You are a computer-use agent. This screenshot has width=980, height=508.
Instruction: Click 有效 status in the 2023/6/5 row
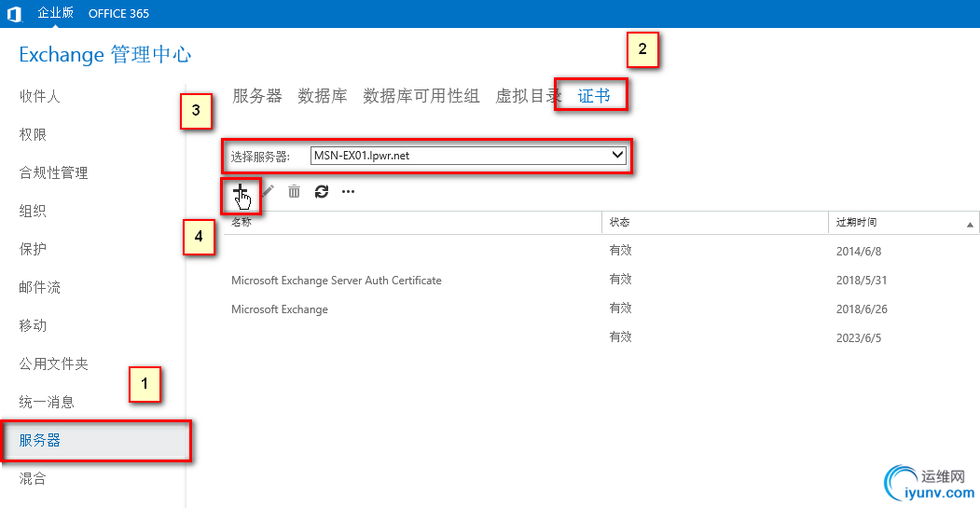click(621, 336)
